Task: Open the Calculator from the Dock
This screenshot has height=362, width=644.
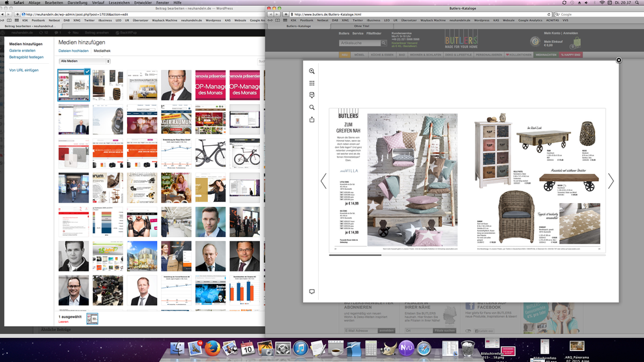Action: [x=371, y=348]
